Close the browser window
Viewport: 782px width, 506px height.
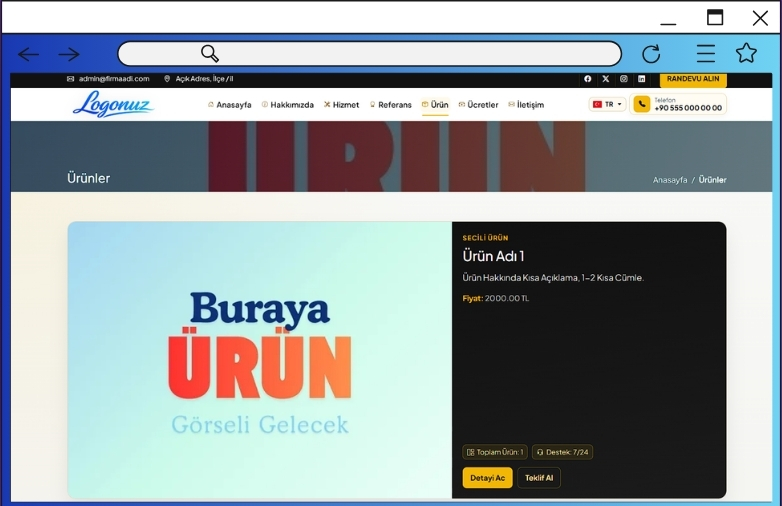click(x=760, y=18)
